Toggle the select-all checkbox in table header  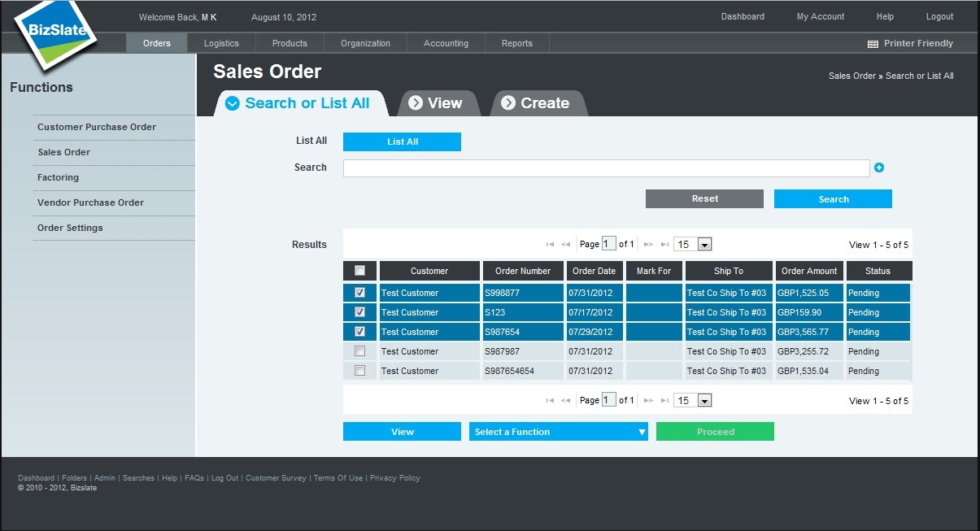pyautogui.click(x=359, y=270)
